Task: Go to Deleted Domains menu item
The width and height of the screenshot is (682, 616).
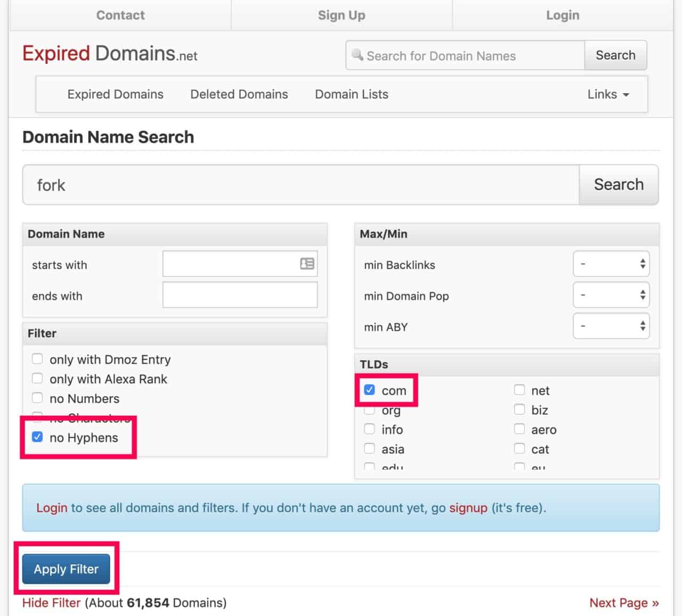Action: click(x=239, y=94)
